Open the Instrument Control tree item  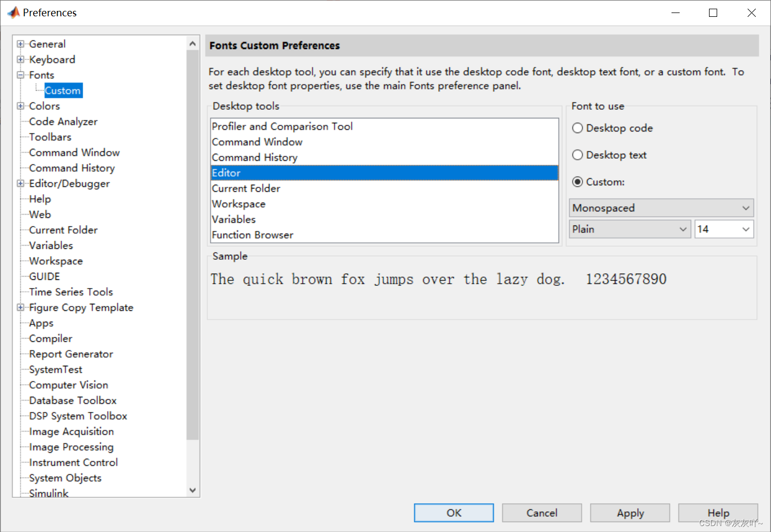click(x=73, y=462)
